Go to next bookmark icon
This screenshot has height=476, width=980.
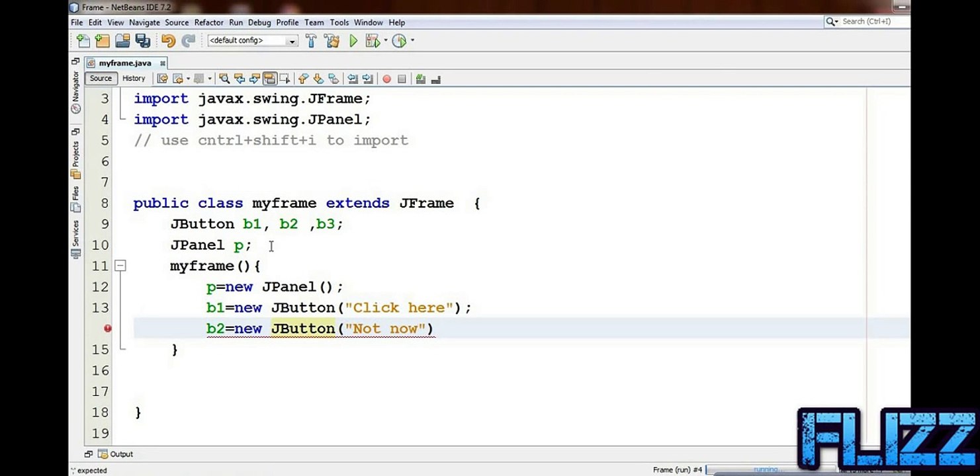pos(318,79)
